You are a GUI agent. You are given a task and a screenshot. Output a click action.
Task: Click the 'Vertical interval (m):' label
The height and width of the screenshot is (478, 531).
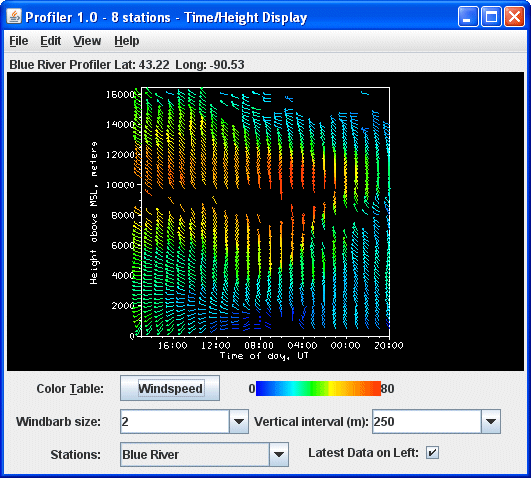click(311, 422)
